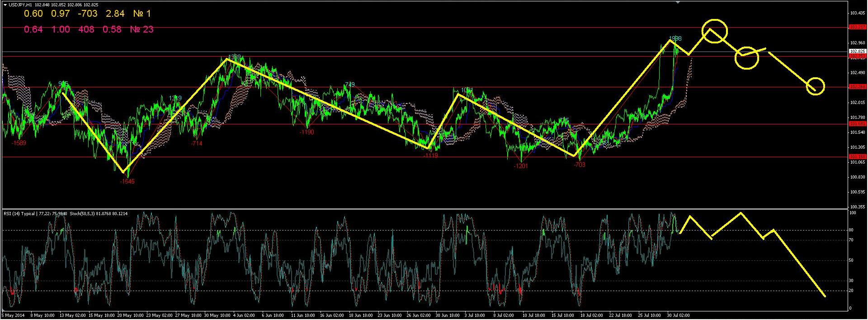Viewport: 868px width, 320px height.
Task: Open the USDJPY,H1 chart dropdown arrow
Action: tap(5, 5)
